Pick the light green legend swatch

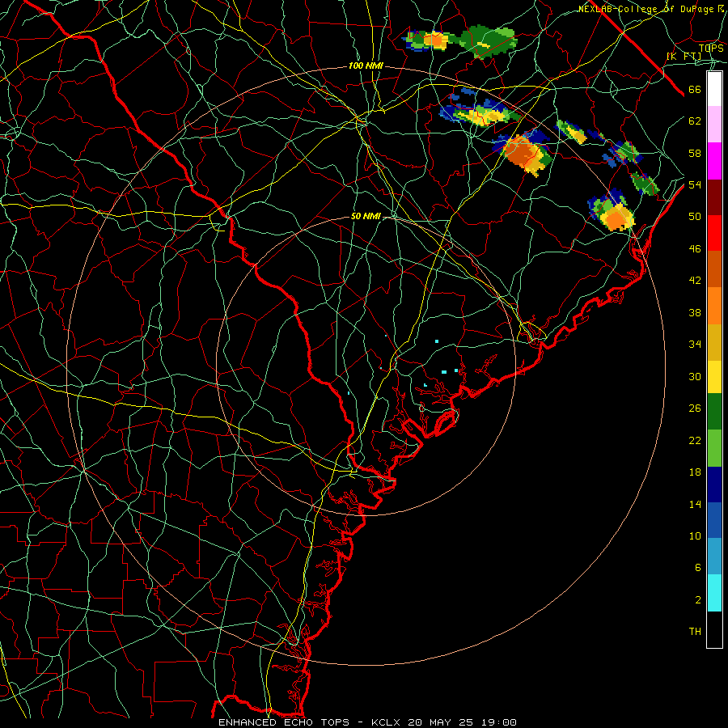(x=714, y=448)
